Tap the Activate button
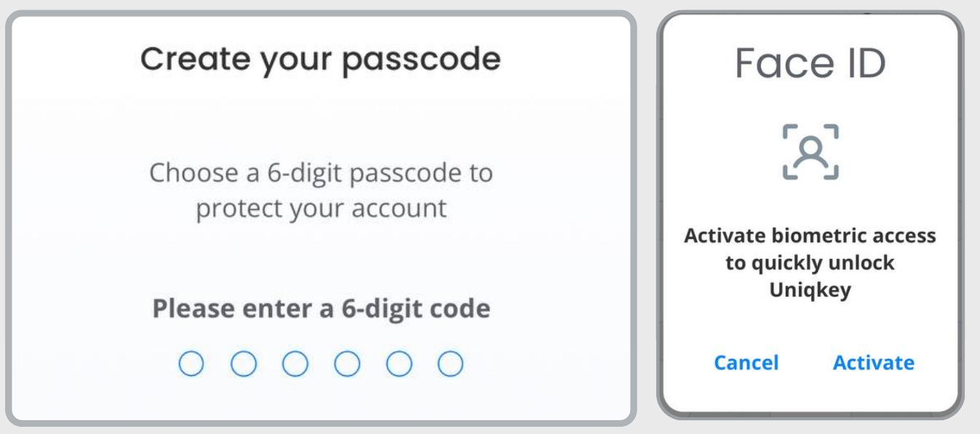This screenshot has width=980, height=434. 874,362
